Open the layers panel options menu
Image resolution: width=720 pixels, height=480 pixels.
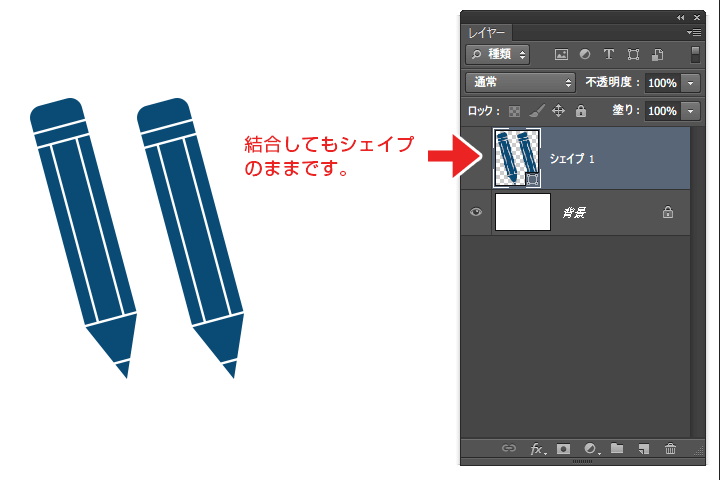click(x=694, y=32)
